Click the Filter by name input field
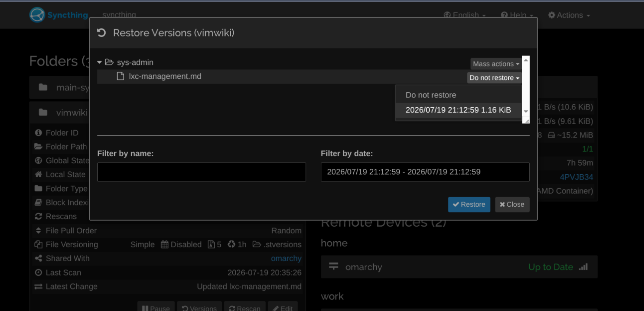This screenshot has height=311, width=644. pos(202,172)
